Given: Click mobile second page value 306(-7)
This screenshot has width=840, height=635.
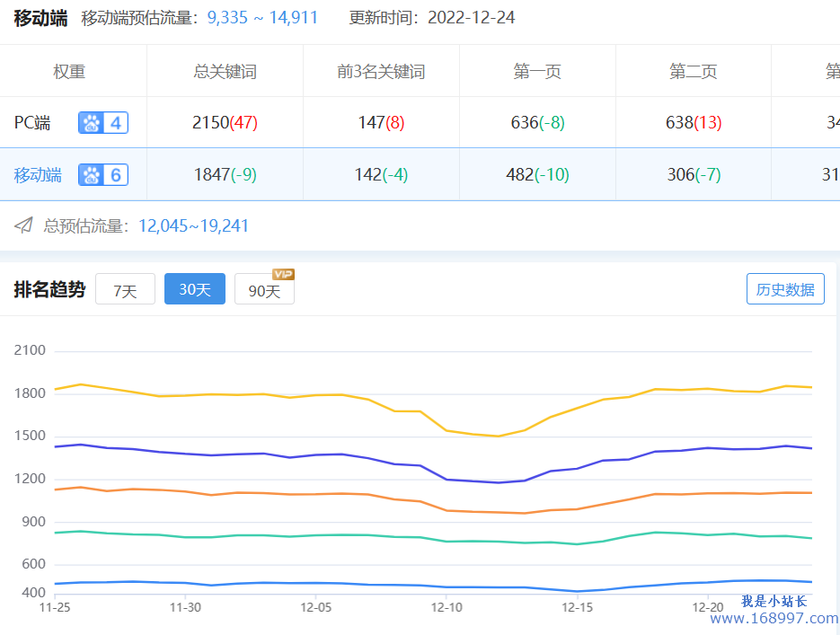Looking at the screenshot, I should tap(694, 174).
